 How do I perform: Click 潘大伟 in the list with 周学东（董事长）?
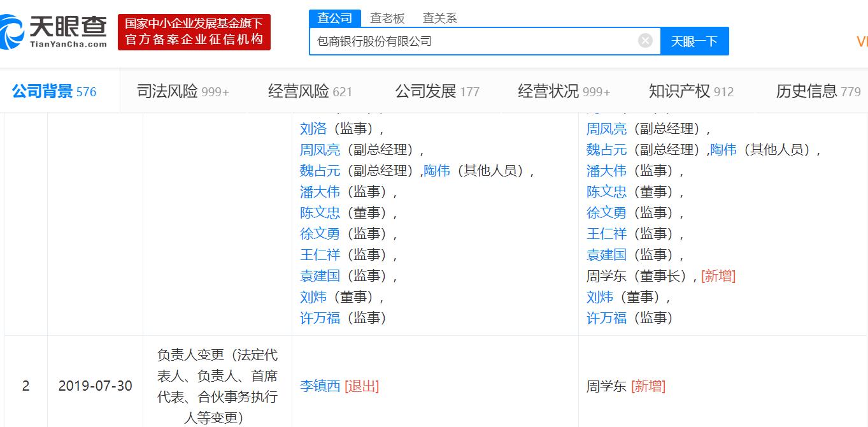[x=607, y=171]
